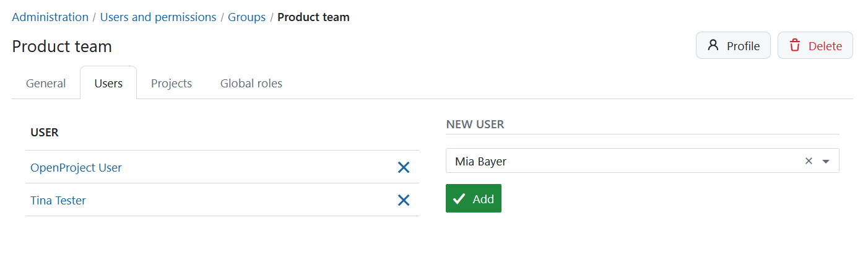The height and width of the screenshot is (259, 868).
Task: Open the Projects tab
Action: [x=171, y=83]
